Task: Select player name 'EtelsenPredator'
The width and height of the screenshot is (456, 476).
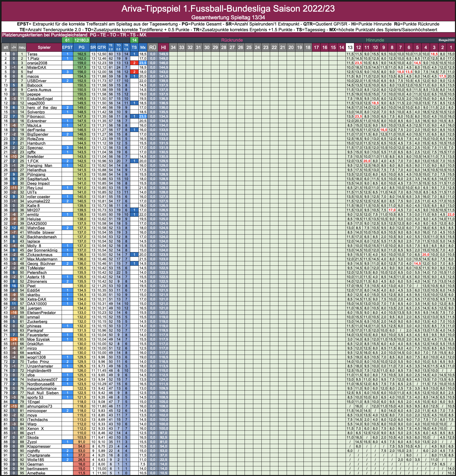Action: (x=42, y=313)
